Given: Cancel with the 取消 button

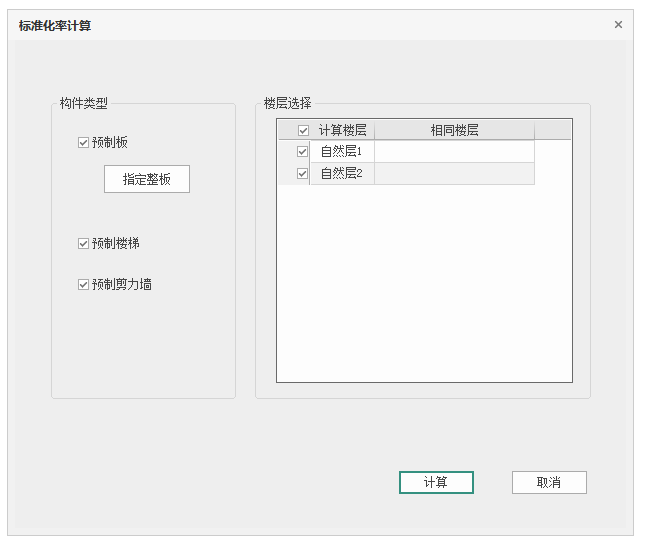Looking at the screenshot, I should tap(549, 483).
